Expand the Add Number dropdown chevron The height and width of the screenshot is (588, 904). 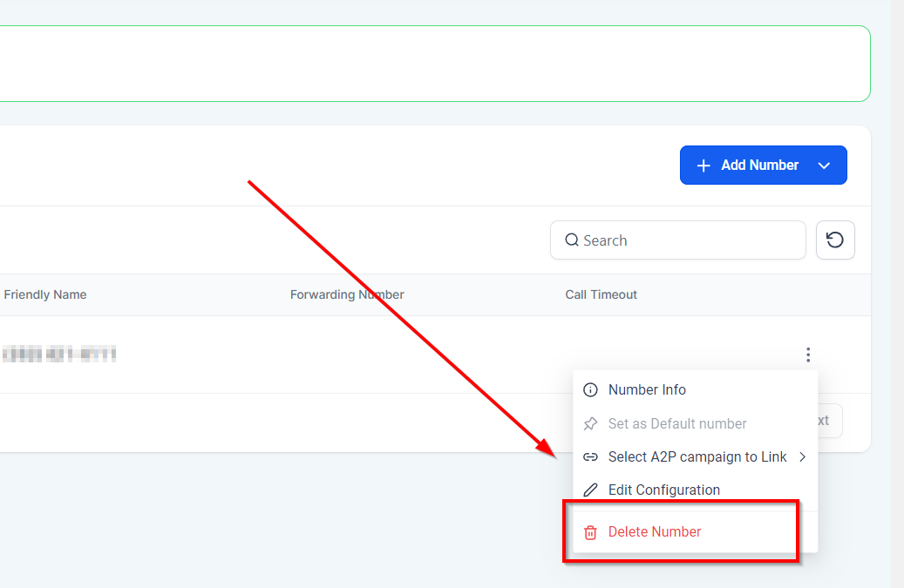coord(824,166)
